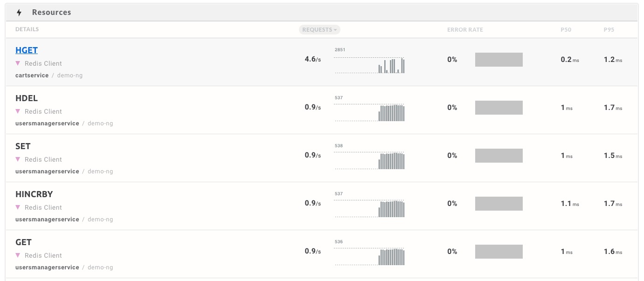
Task: Select the Redis Client icon in the SET row
Action: (17, 159)
